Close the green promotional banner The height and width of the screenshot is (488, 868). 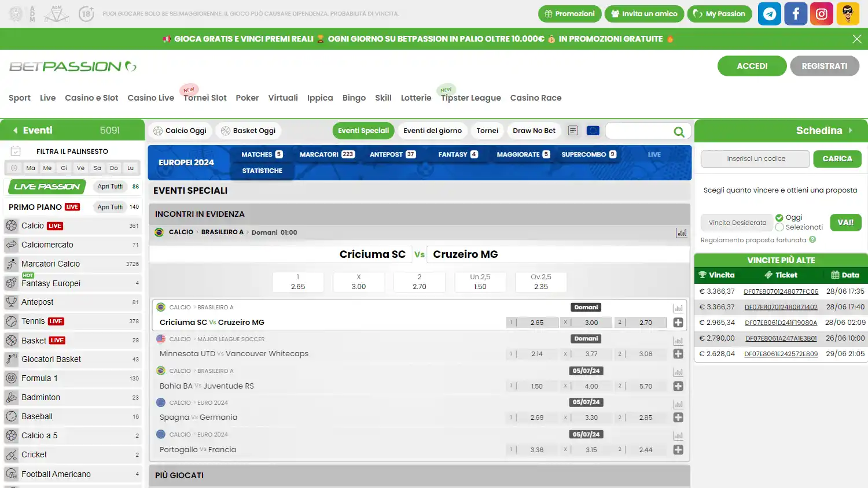coord(857,39)
